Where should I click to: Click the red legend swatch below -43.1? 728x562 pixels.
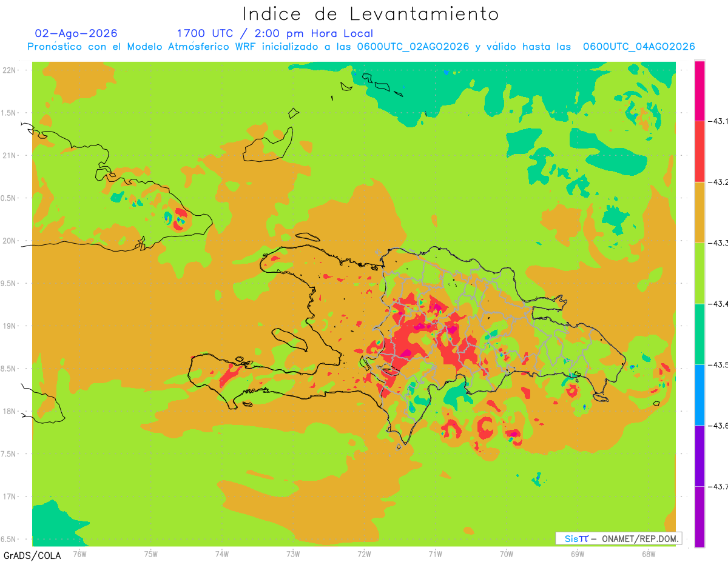(699, 151)
